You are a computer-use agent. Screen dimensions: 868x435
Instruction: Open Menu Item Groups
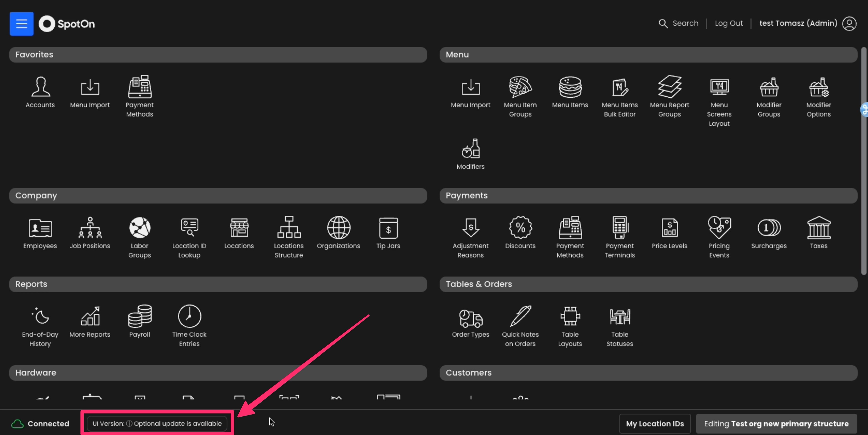point(520,96)
